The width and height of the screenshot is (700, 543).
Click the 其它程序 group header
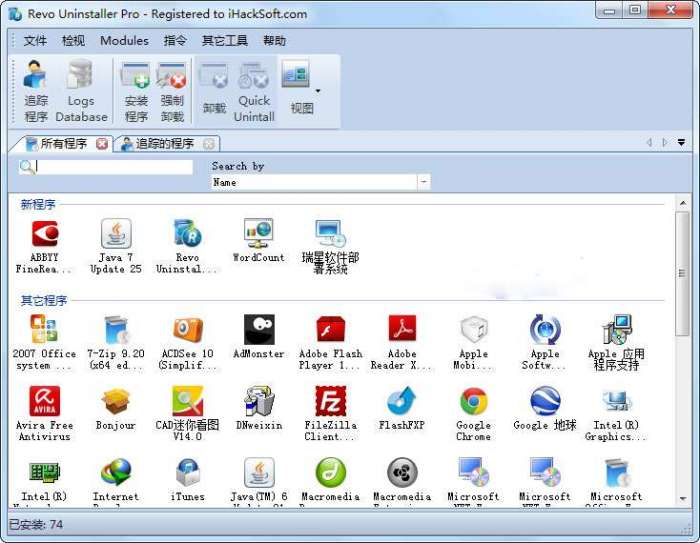click(43, 301)
